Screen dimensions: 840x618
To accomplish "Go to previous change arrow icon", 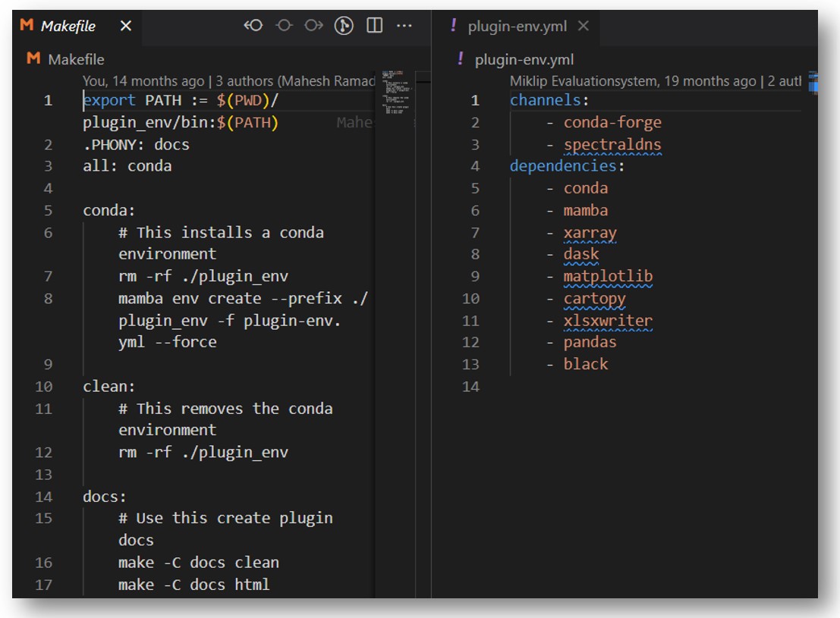I will [253, 26].
